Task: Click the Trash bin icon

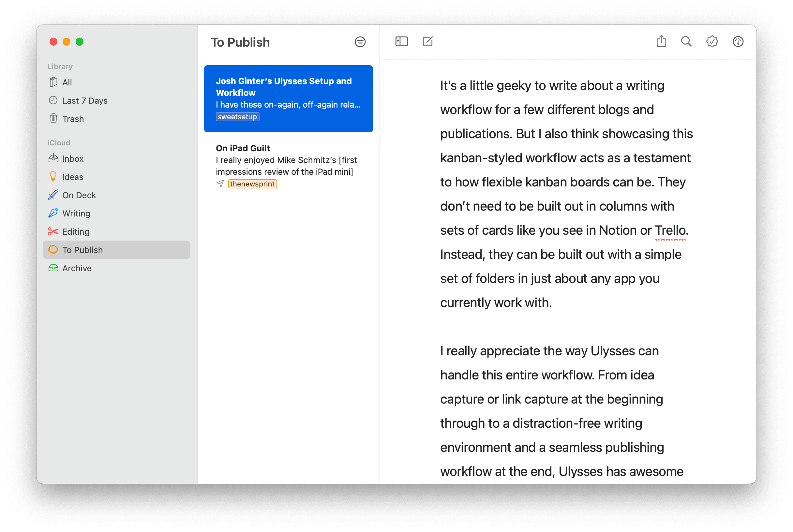Action: 53,118
